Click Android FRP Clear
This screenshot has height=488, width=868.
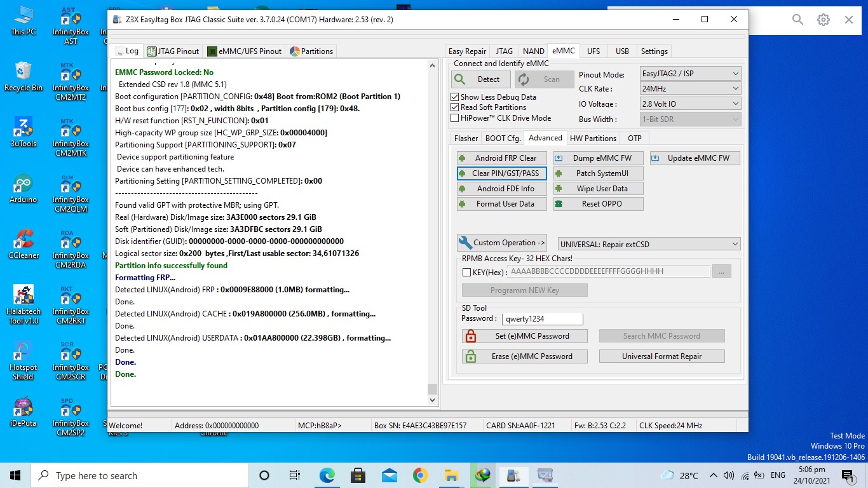(x=501, y=158)
